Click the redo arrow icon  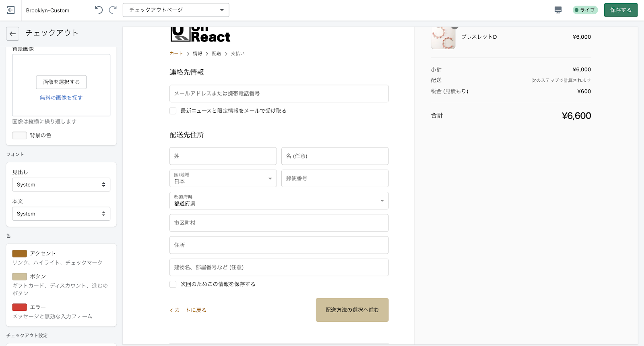pos(113,10)
